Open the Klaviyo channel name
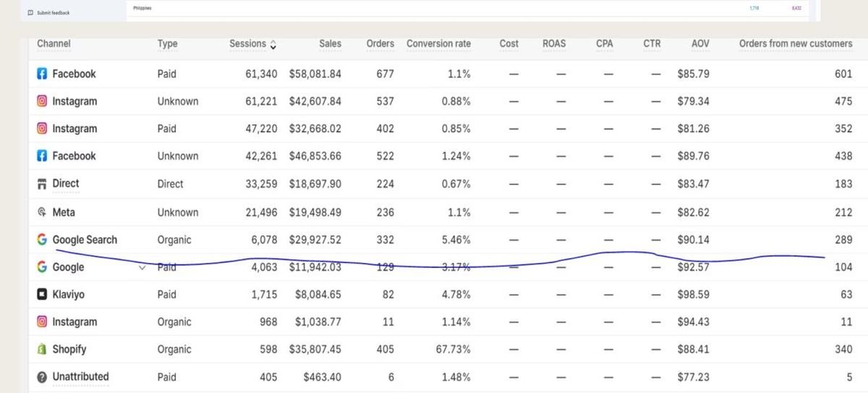The width and height of the screenshot is (868, 393). click(x=69, y=295)
